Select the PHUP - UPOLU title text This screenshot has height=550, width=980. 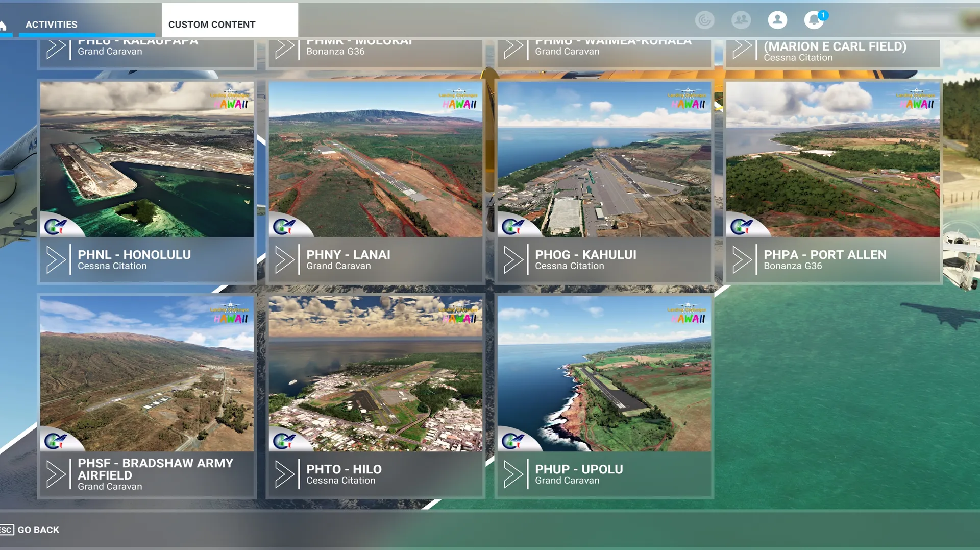[579, 469]
